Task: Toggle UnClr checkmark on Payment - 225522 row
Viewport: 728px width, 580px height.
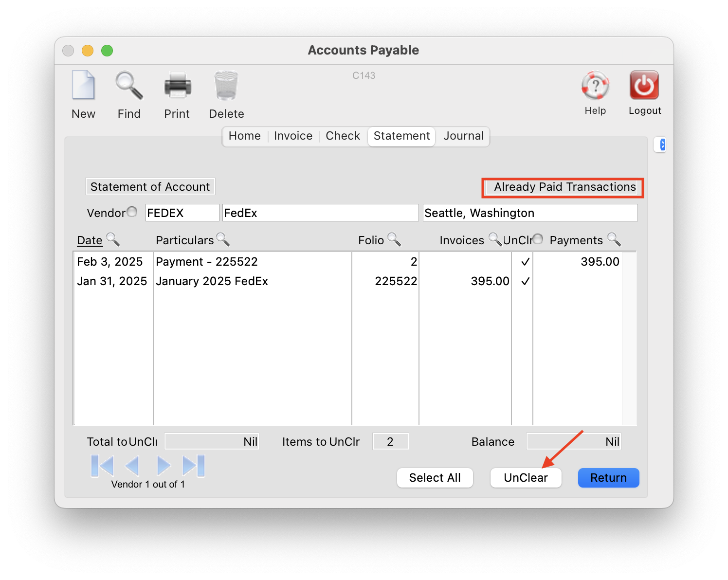Action: [x=525, y=262]
